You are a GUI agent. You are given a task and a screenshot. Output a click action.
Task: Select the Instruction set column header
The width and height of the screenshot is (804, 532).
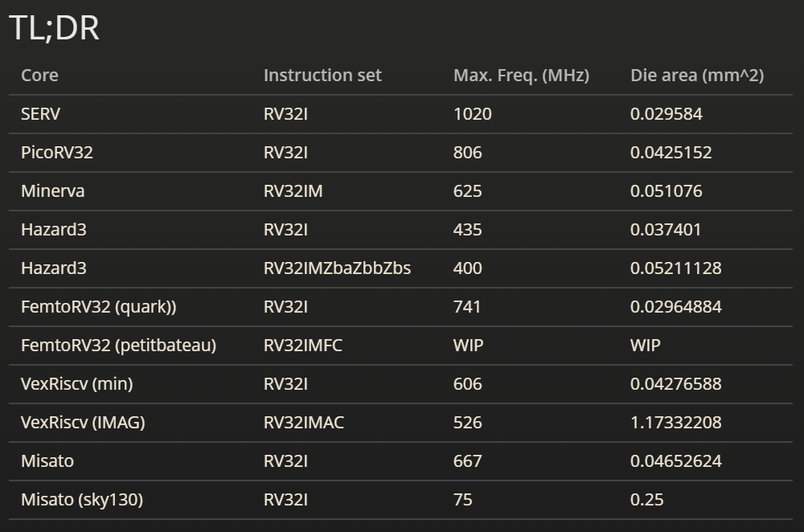[x=322, y=76]
